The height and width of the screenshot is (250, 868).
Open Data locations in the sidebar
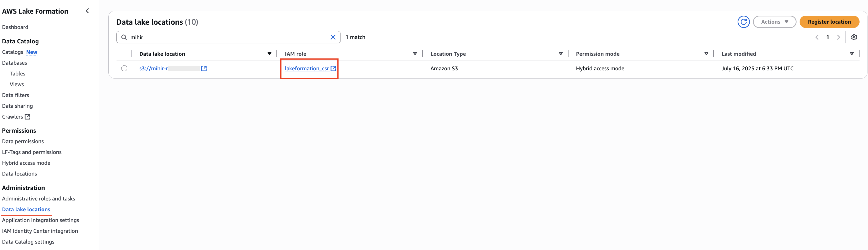(19, 174)
